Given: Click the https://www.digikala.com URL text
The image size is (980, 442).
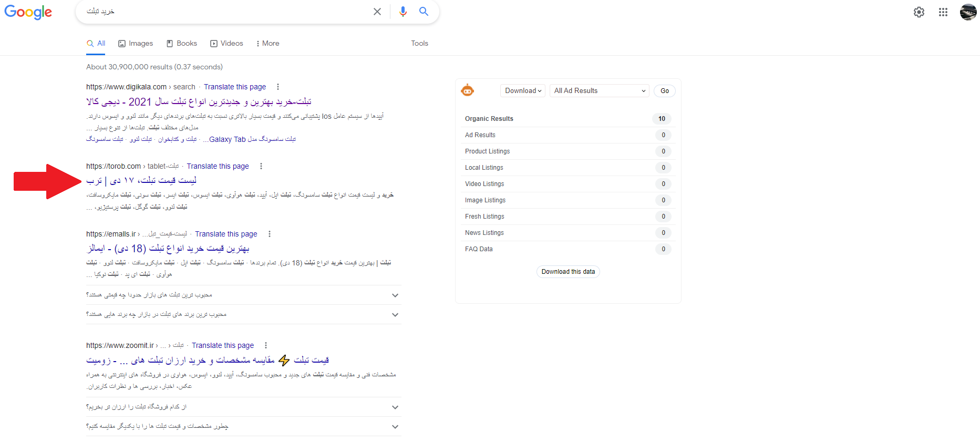Looking at the screenshot, I should click(126, 87).
